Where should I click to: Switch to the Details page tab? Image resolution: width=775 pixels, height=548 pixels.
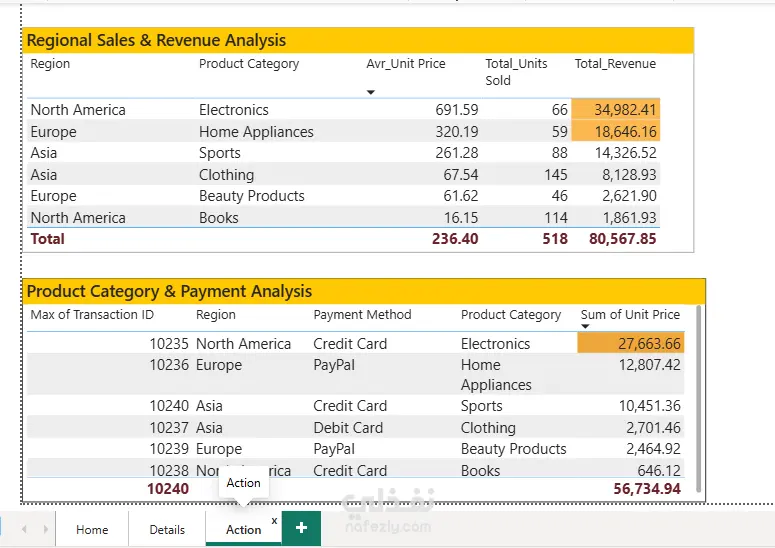[167, 530]
